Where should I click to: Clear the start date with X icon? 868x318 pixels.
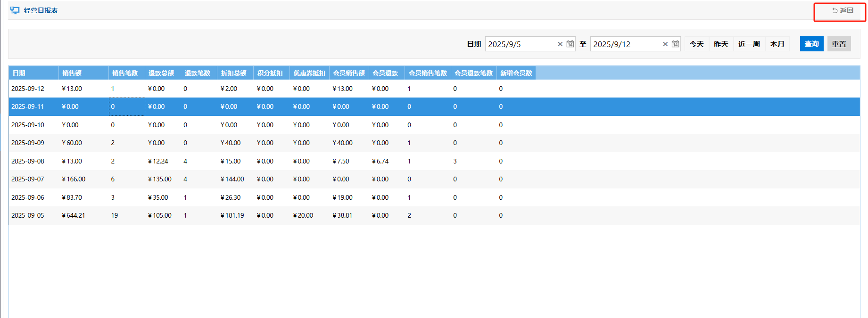(560, 44)
